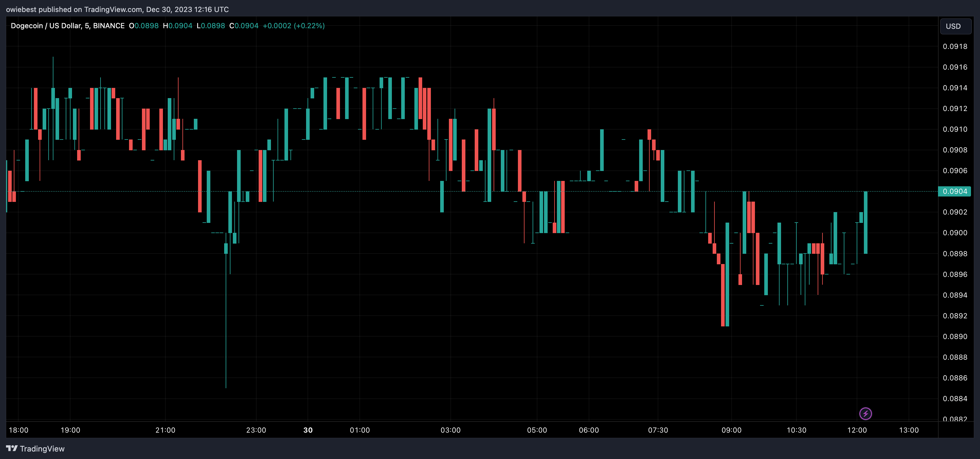Click the Dogecoin / US Dollar symbol title
Screen dimensions: 980x459
pos(68,26)
